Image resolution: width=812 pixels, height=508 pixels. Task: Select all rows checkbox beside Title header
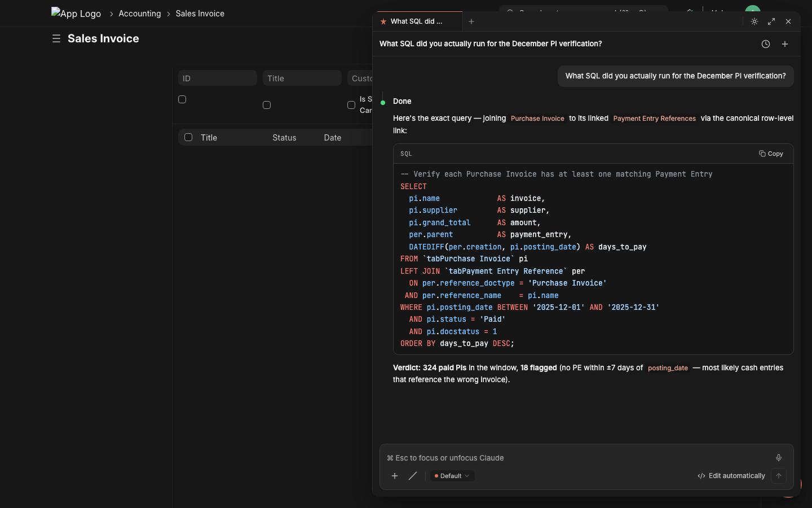click(188, 137)
